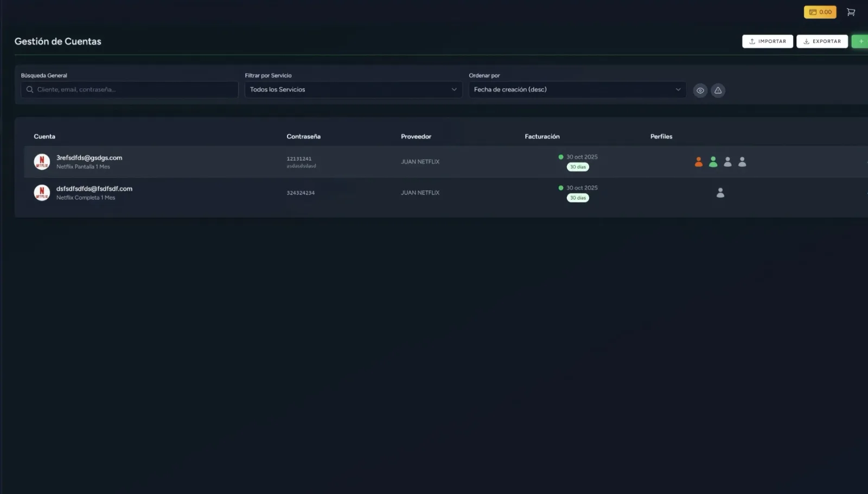Click the green plus add-account button
This screenshot has height=494, width=868.
[x=860, y=41]
